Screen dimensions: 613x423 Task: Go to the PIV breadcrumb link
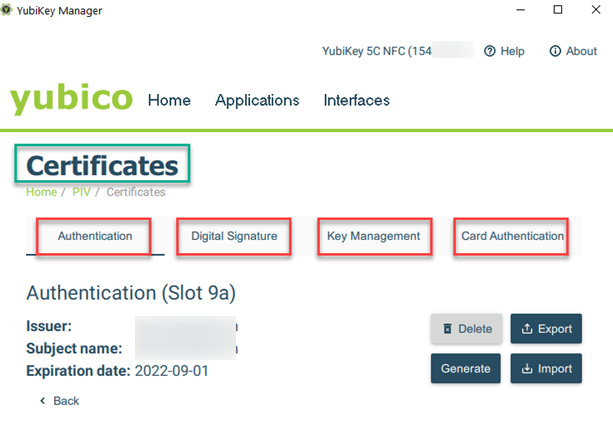pyautogui.click(x=81, y=192)
